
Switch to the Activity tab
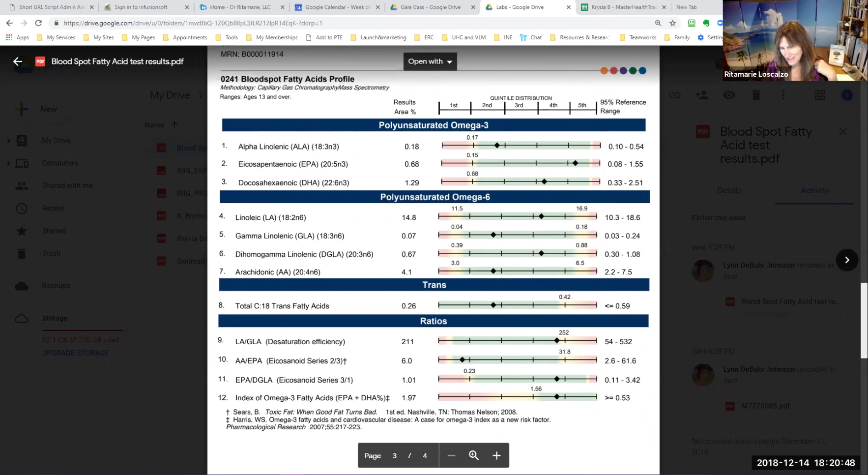[814, 190]
